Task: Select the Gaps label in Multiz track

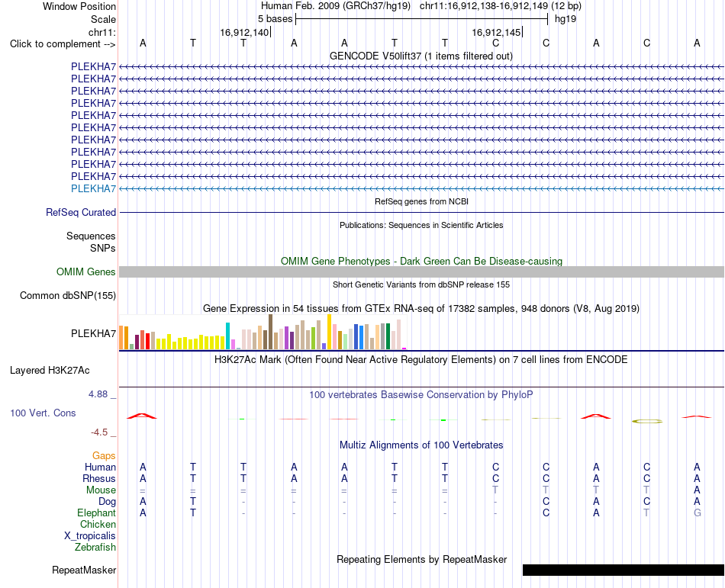Action: pyautogui.click(x=104, y=456)
